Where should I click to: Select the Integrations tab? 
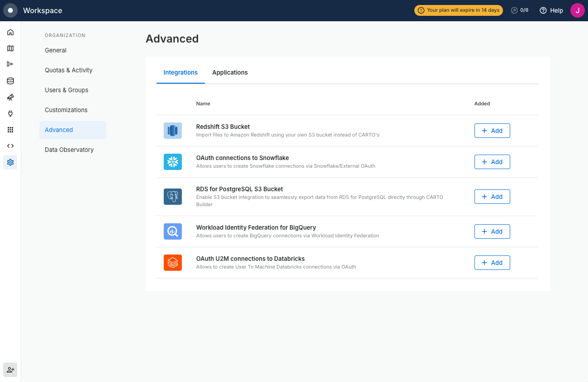(x=180, y=72)
